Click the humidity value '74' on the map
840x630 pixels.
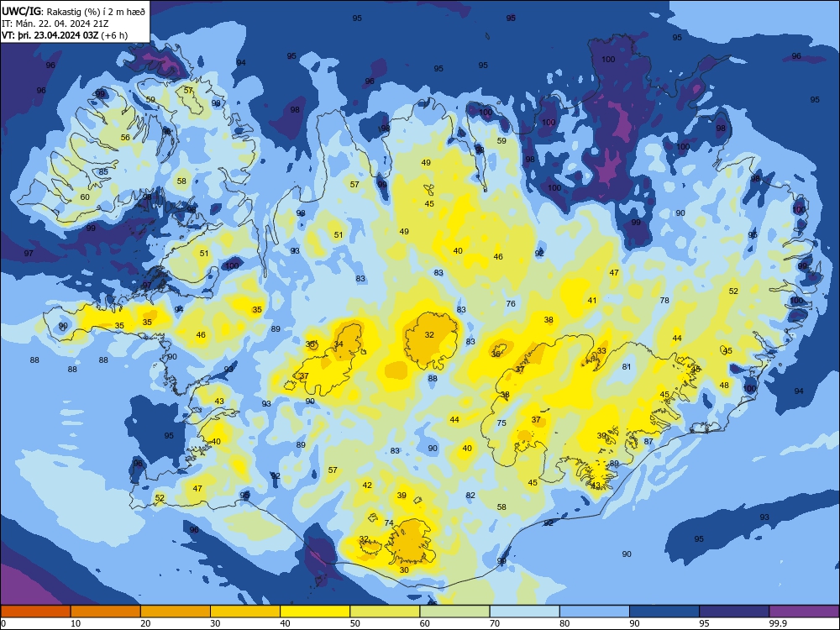click(x=389, y=522)
